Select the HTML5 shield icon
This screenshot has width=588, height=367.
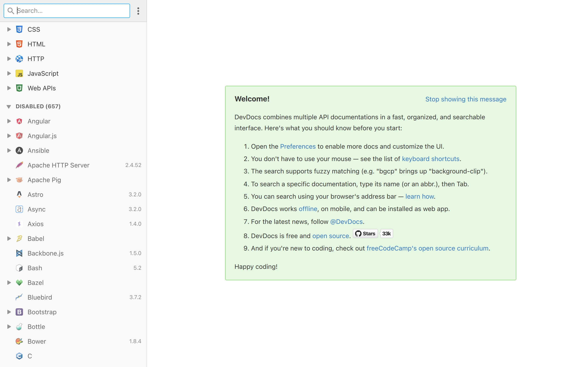19,44
